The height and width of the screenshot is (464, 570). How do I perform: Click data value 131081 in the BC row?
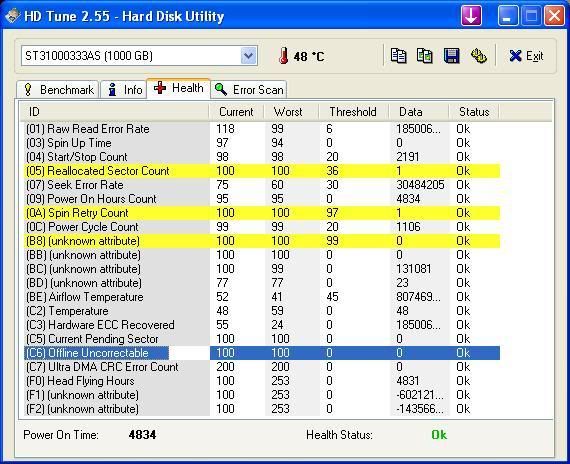pyautogui.click(x=414, y=269)
